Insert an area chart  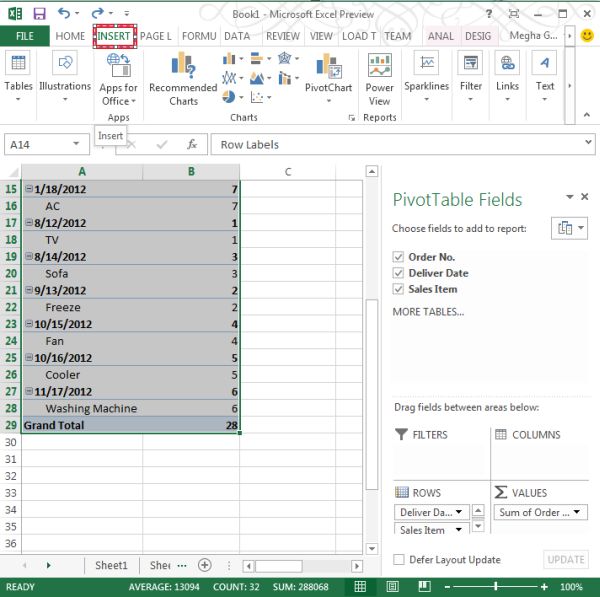(257, 78)
